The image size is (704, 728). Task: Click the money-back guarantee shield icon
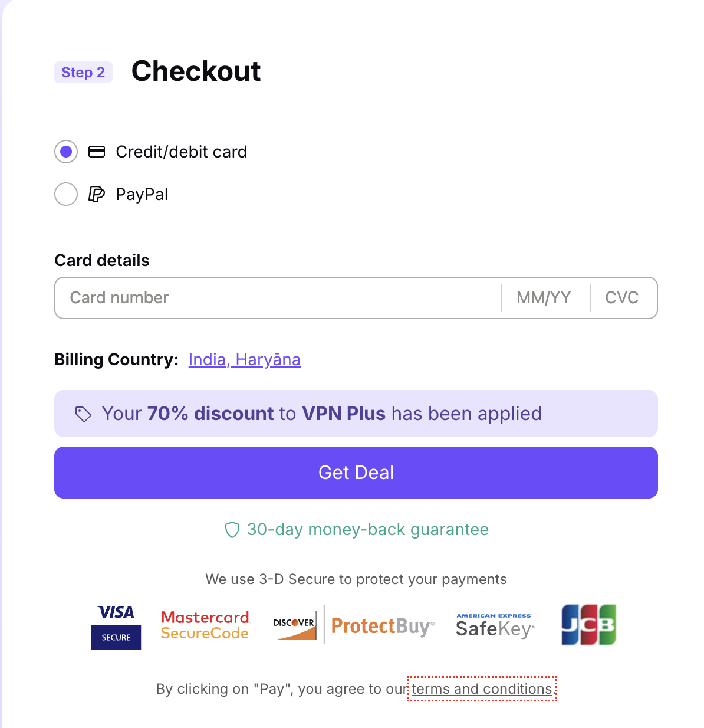click(x=232, y=530)
